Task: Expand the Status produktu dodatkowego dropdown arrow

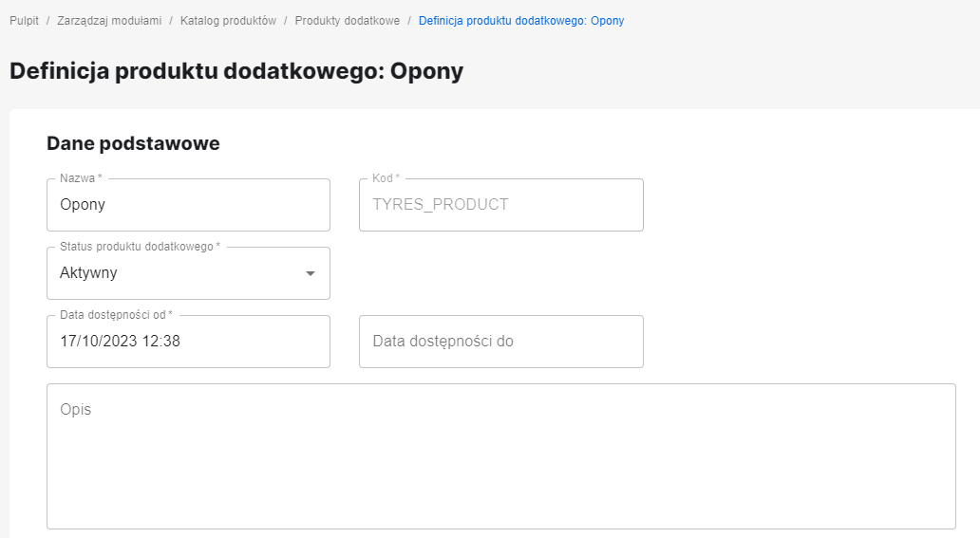Action: tap(310, 273)
